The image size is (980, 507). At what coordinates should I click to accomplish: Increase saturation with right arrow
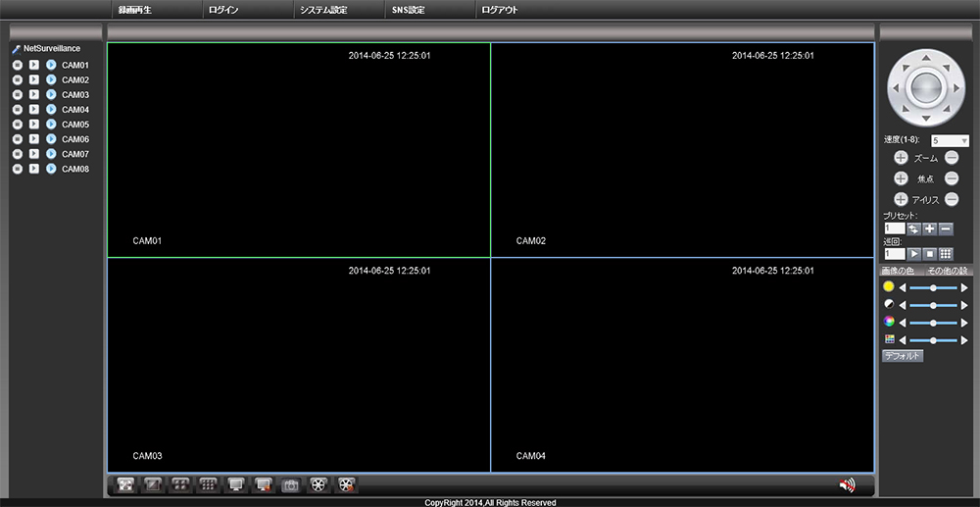(964, 323)
